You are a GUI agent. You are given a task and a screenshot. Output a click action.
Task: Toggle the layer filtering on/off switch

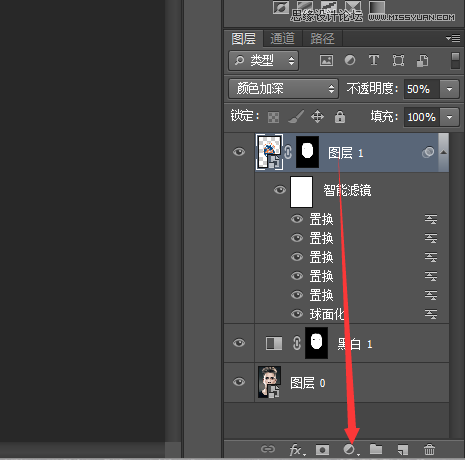455,61
